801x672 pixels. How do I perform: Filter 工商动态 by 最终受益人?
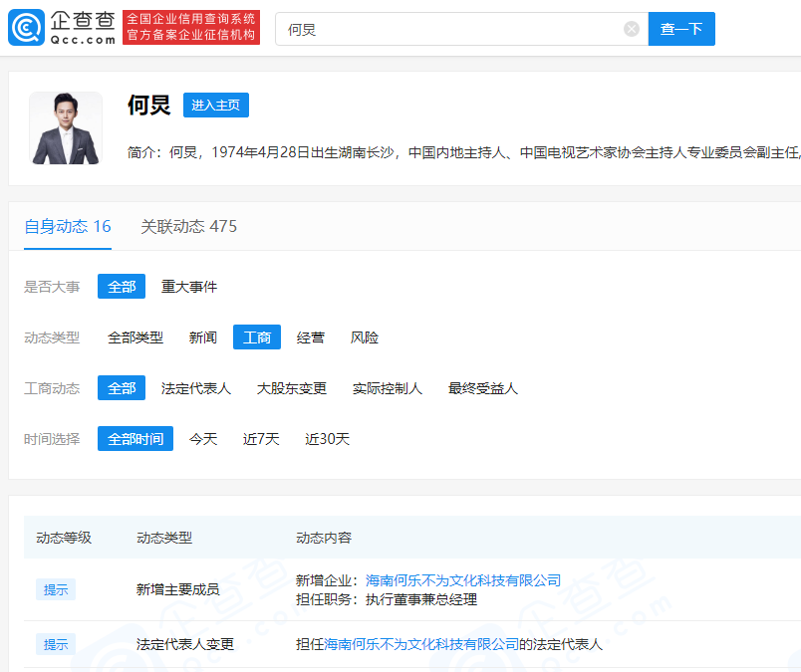click(483, 388)
